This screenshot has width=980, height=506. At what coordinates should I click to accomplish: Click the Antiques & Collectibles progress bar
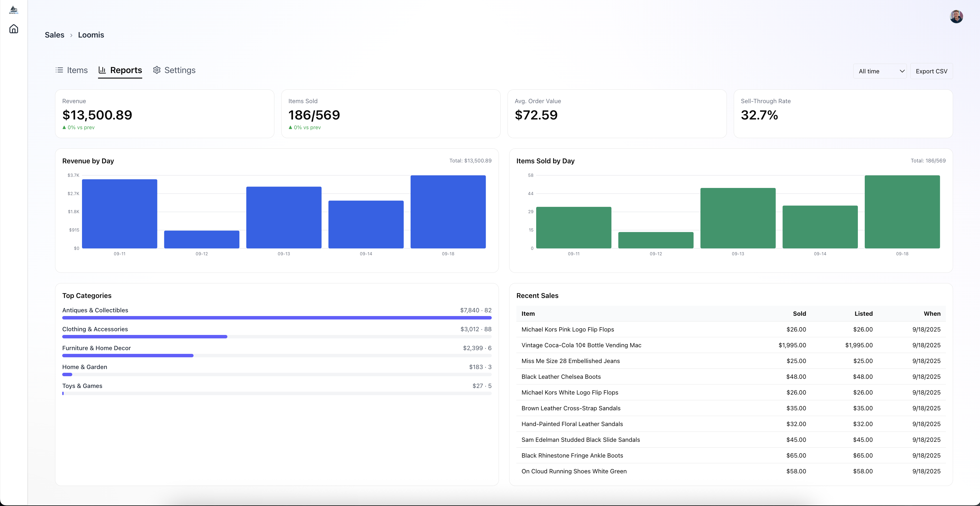[x=277, y=317]
